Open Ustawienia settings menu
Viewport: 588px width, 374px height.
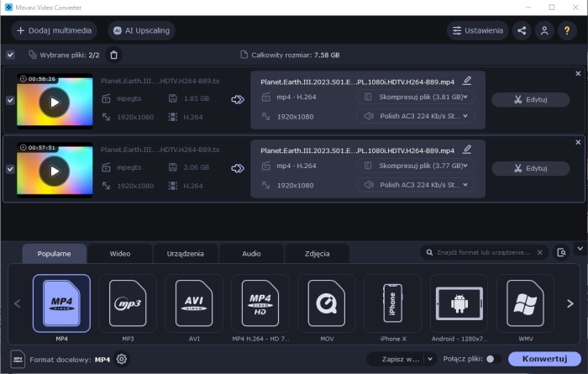click(477, 30)
